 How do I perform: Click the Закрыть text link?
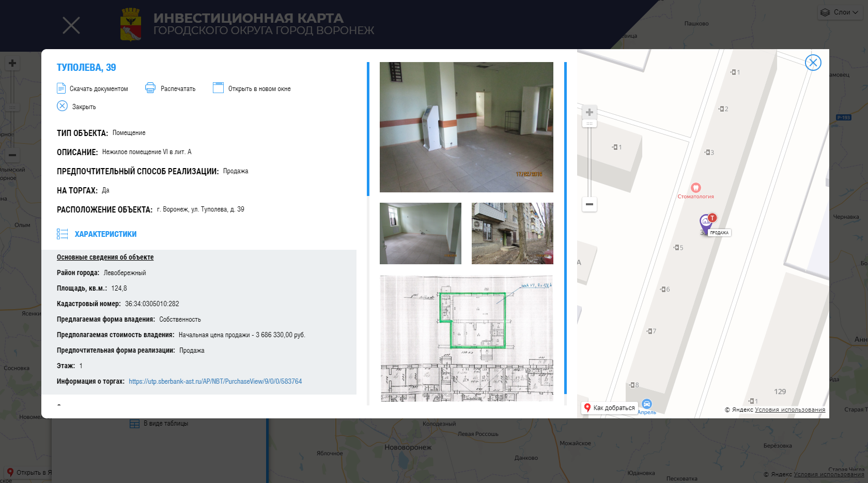click(84, 107)
